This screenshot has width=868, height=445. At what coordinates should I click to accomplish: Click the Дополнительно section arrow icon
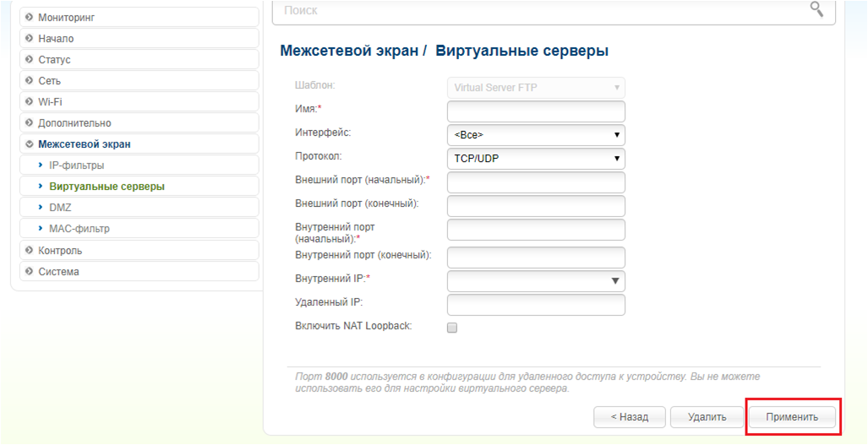pos(29,123)
